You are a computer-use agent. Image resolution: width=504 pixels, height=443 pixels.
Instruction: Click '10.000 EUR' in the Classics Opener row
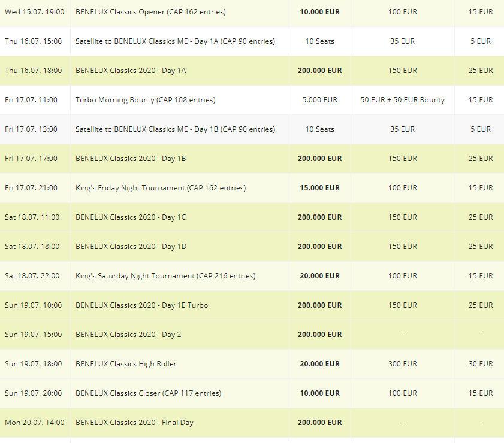[x=319, y=12]
